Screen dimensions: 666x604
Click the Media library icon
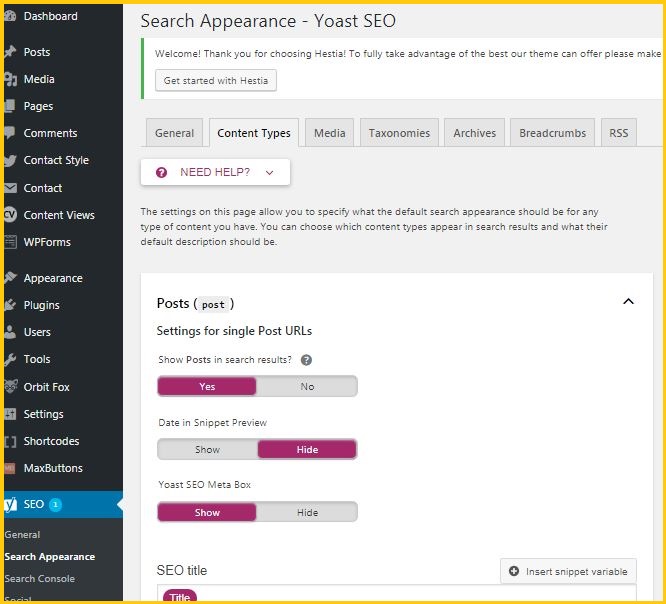pos(10,79)
